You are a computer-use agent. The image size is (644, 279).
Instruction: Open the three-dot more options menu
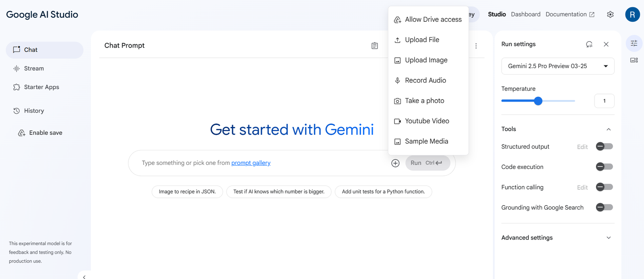coord(476,46)
